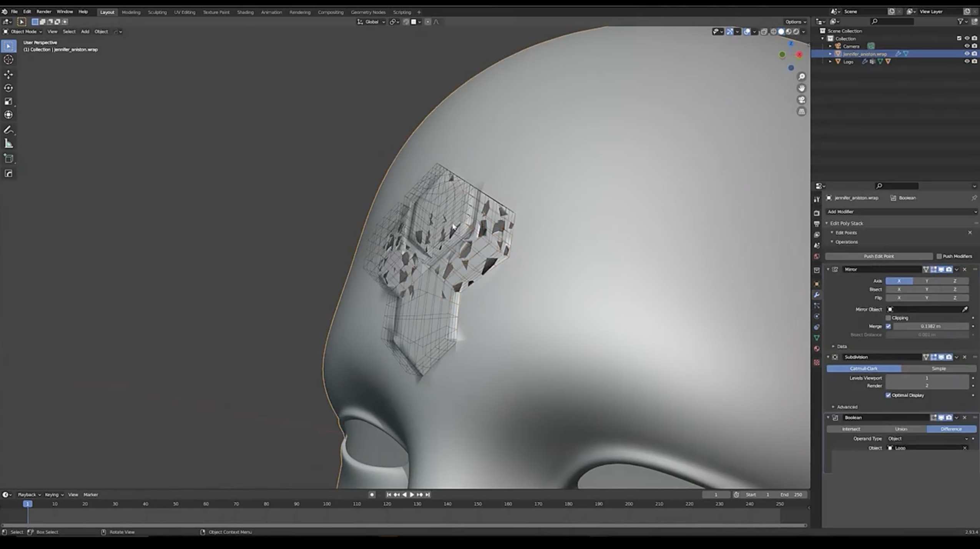The height and width of the screenshot is (549, 980).
Task: Open the Render menu
Action: click(43, 12)
